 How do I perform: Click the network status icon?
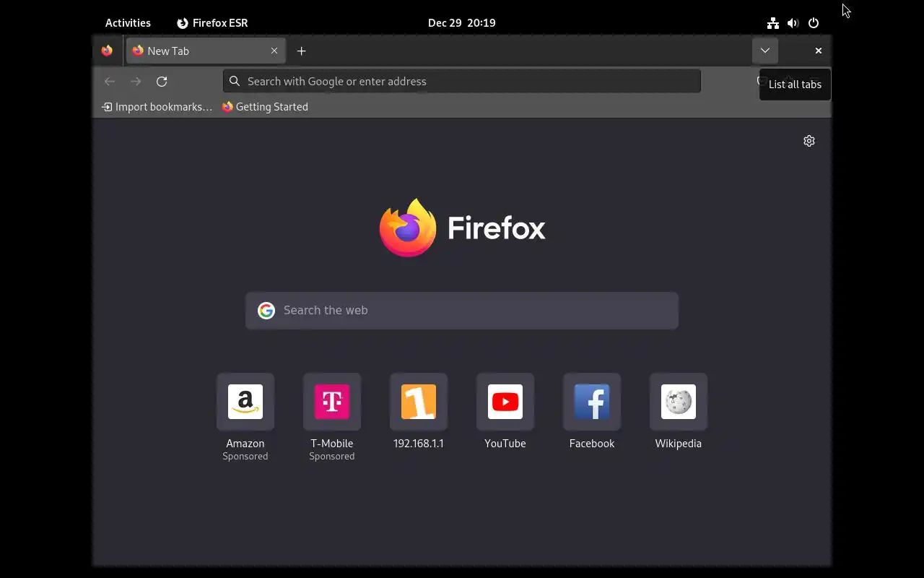pyautogui.click(x=773, y=22)
